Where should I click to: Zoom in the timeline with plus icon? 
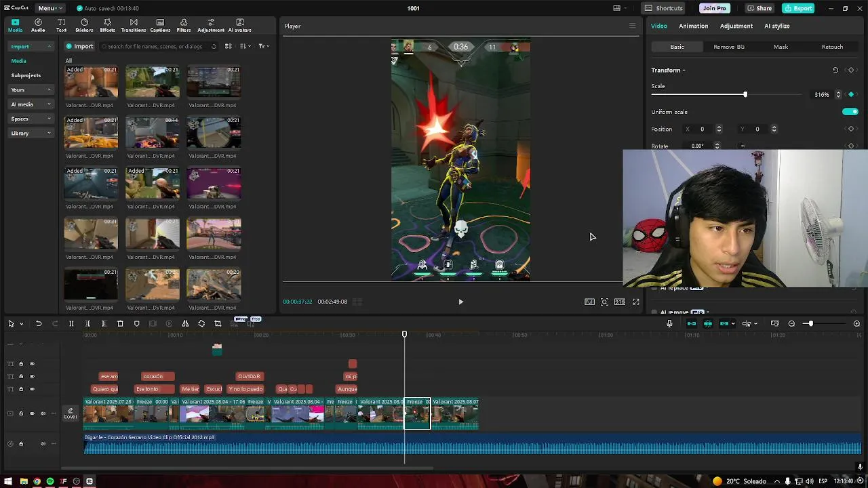coord(856,324)
